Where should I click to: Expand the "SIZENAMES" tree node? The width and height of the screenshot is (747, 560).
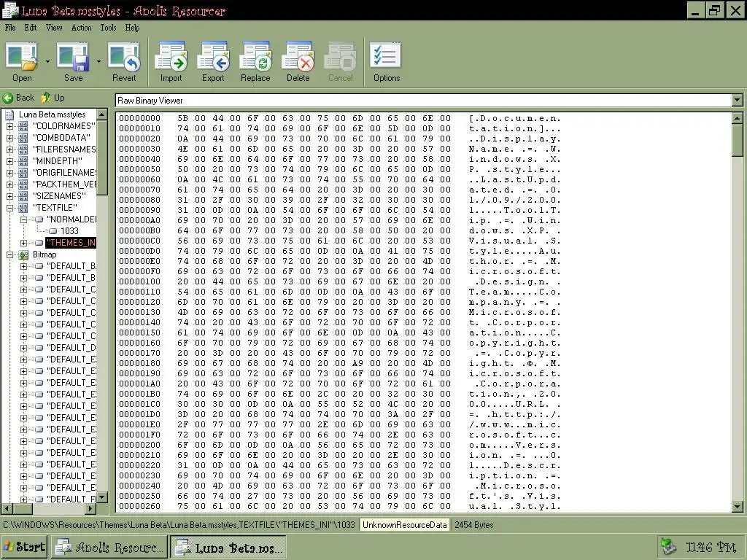point(9,196)
